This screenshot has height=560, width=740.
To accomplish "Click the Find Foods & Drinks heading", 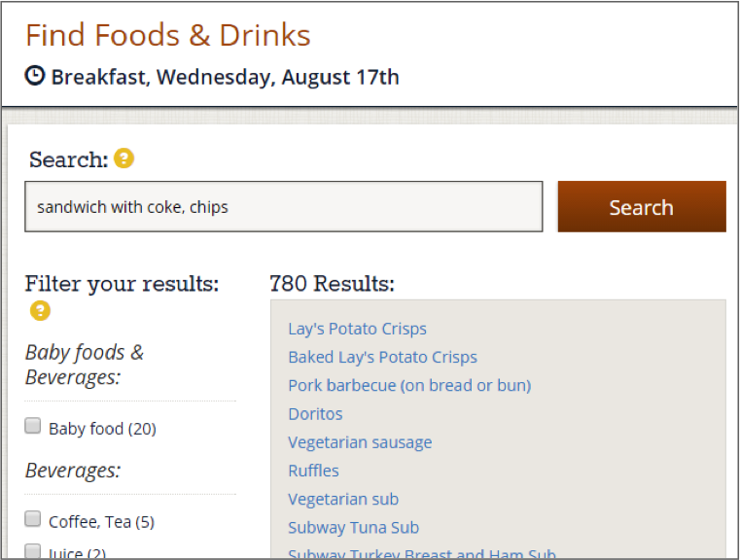I will tap(168, 35).
